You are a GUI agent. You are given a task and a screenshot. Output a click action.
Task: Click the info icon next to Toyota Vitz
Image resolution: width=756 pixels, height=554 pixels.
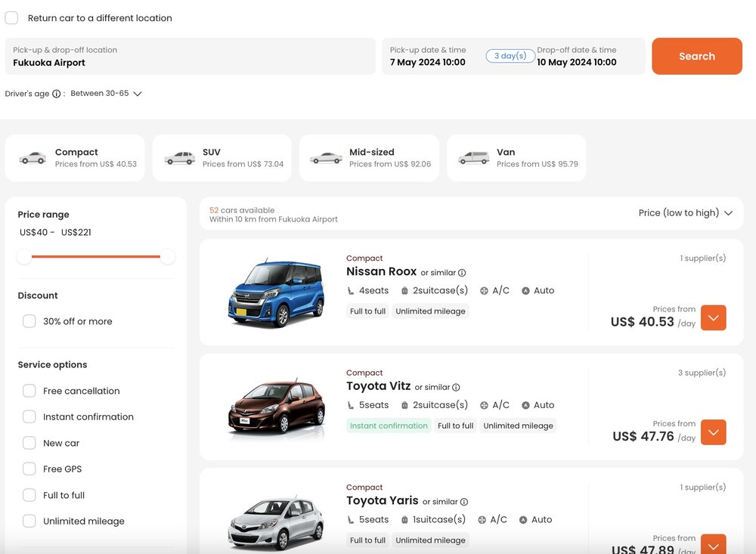click(456, 387)
